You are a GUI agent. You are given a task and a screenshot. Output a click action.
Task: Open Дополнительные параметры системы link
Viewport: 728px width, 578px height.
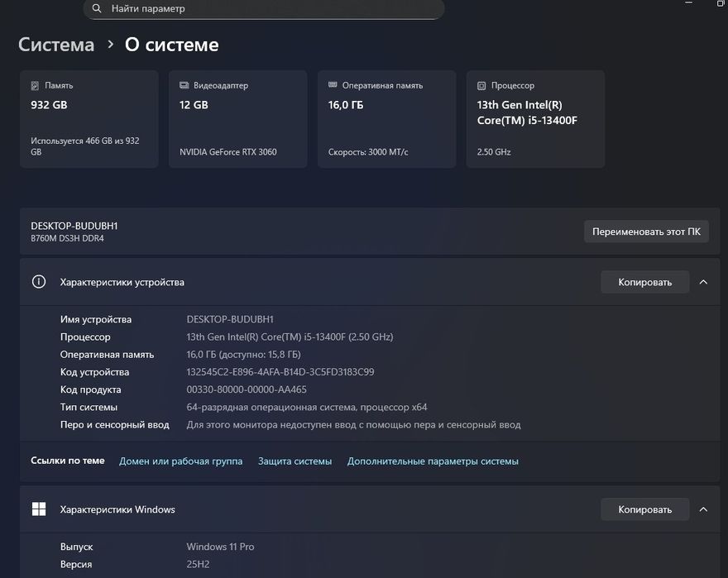(x=433, y=461)
